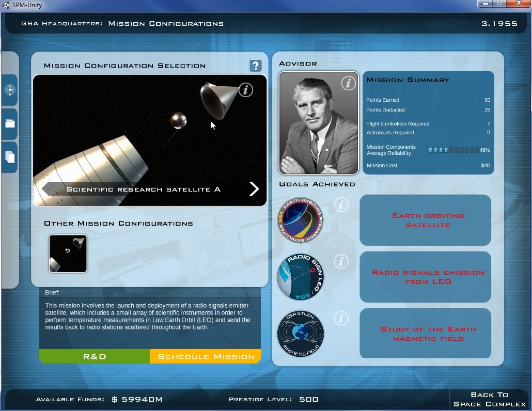Click the Earth Orbiting Research Satellite badge
The width and height of the screenshot is (532, 411).
(x=301, y=220)
